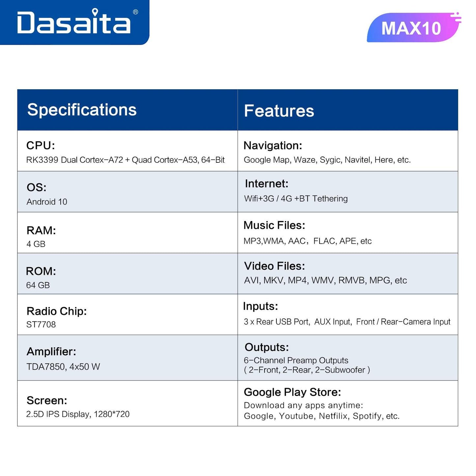Click the Music Files heading
476x476 pixels.
274,225
